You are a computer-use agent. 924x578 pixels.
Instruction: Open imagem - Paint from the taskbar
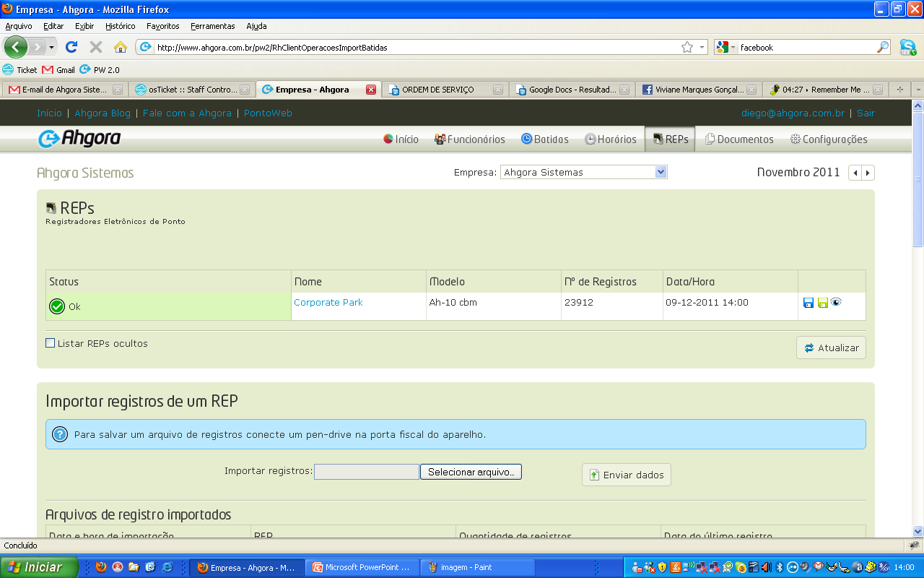click(x=478, y=567)
